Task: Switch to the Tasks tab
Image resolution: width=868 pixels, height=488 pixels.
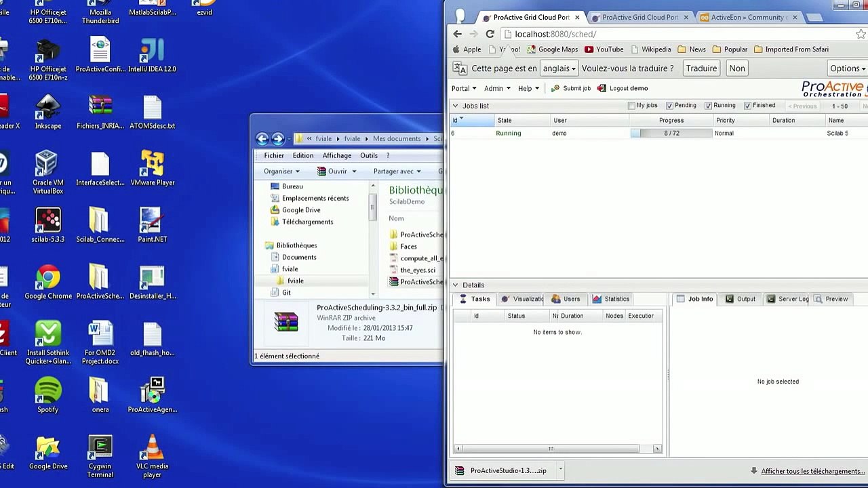Action: pos(474,299)
